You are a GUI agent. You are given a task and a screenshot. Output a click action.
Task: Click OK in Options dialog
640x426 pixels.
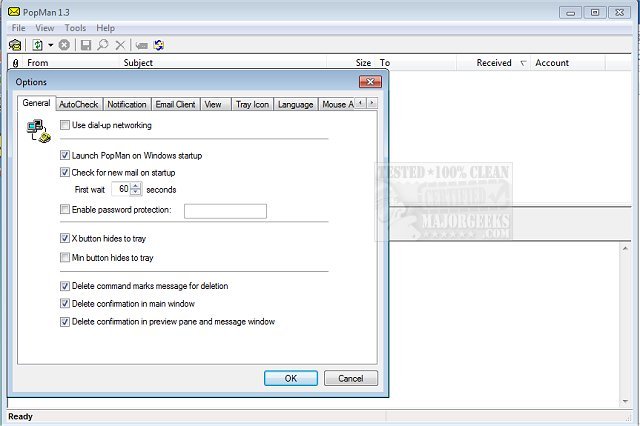pos(291,378)
